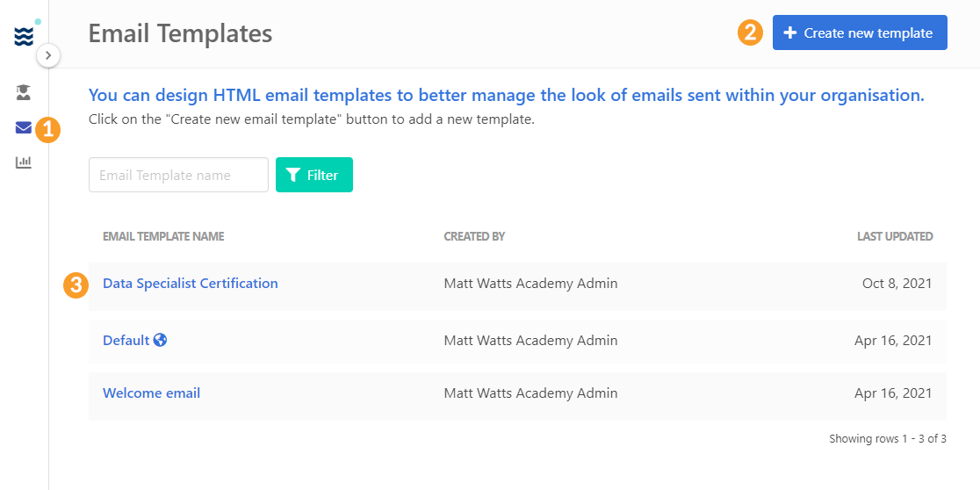980x490 pixels.
Task: Click the wave logo in the sidebar
Action: [x=24, y=37]
